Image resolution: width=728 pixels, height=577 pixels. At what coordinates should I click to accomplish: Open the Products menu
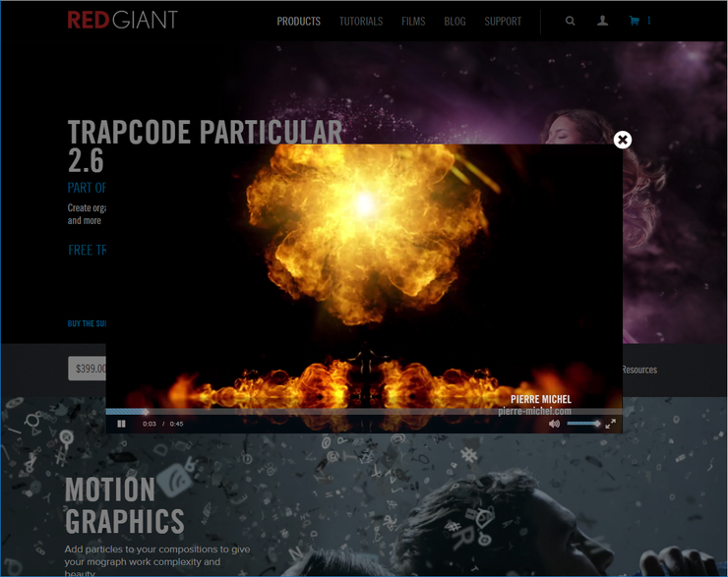tap(298, 22)
